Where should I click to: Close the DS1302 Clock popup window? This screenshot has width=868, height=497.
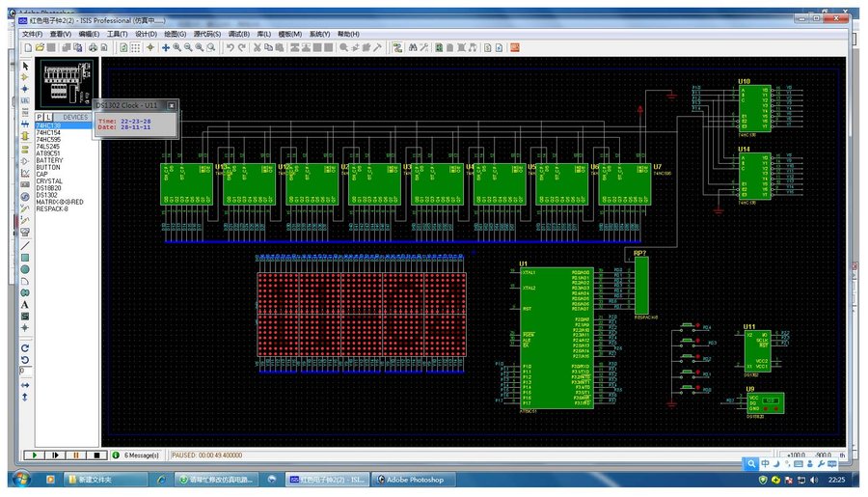(x=172, y=104)
